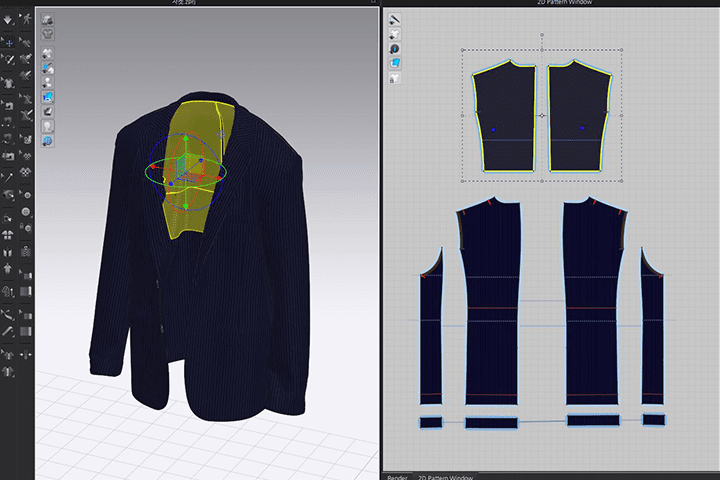Select the right narrow sleeve pattern piece

click(652, 326)
